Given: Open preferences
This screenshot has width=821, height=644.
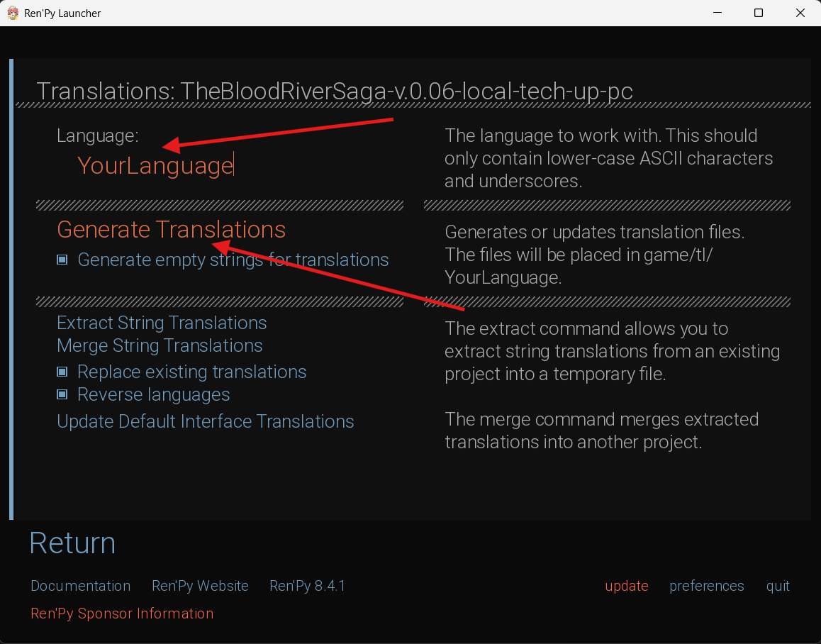Looking at the screenshot, I should pos(707,586).
